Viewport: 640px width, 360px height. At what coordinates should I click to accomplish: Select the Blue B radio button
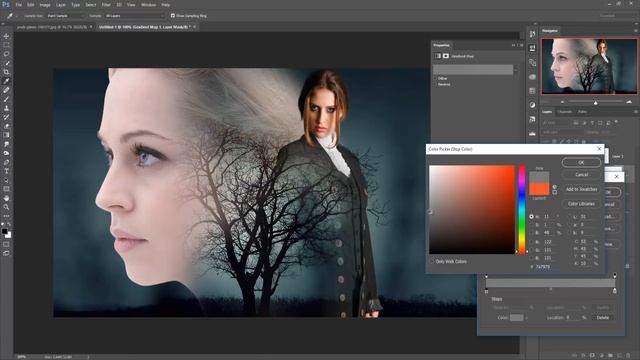[531, 258]
